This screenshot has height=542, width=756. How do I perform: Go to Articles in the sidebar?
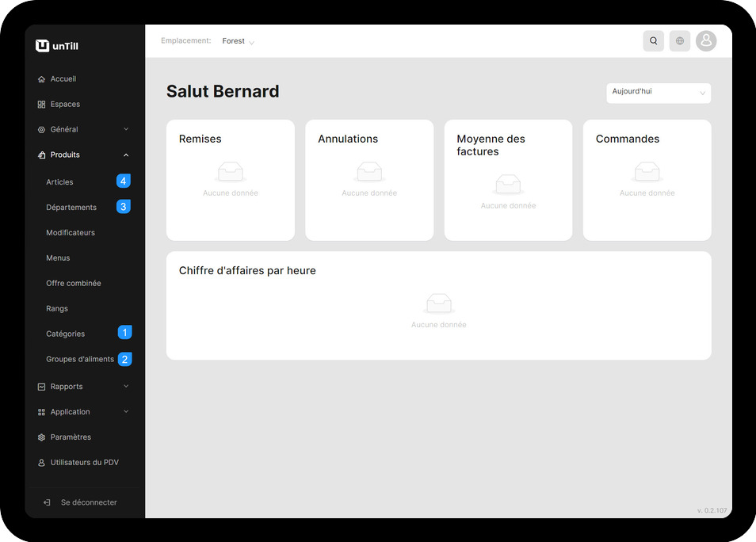(60, 182)
